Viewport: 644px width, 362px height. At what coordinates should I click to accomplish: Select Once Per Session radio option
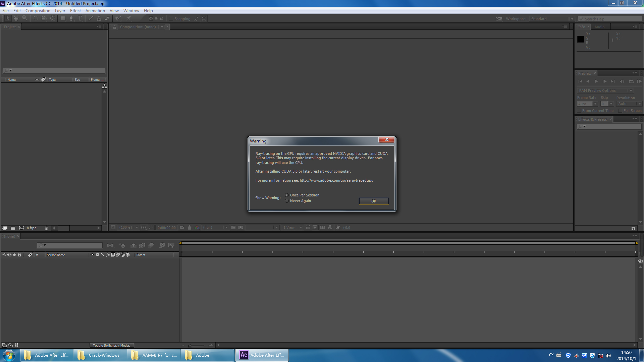(x=287, y=195)
